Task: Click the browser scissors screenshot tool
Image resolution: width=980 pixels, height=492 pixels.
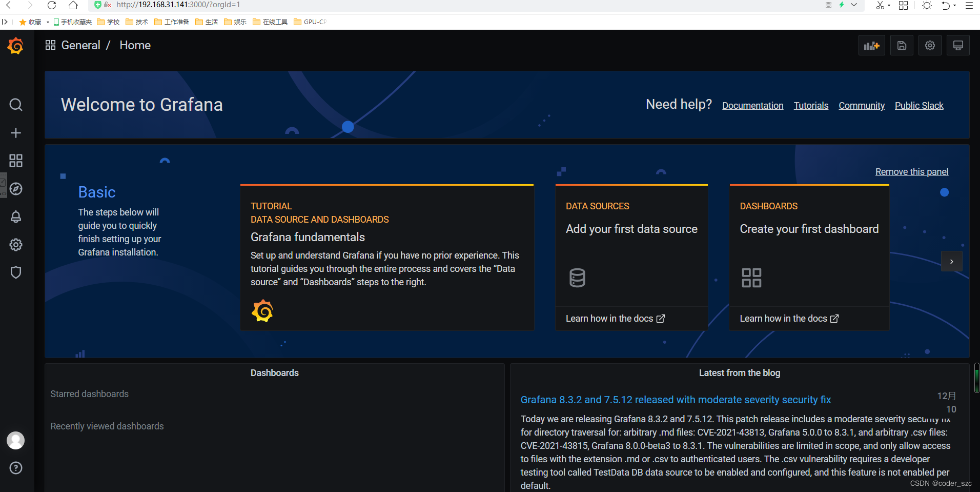Action: pos(880,5)
